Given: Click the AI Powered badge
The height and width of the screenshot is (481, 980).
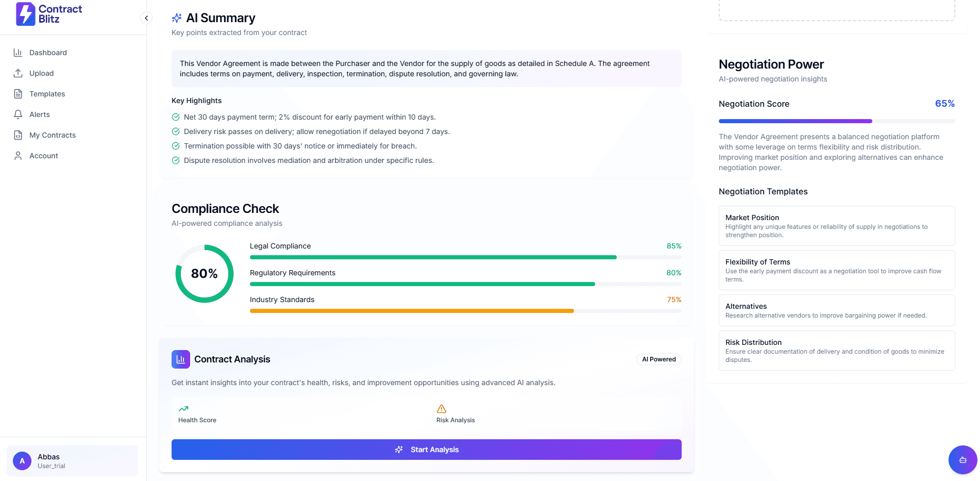Looking at the screenshot, I should [658, 359].
